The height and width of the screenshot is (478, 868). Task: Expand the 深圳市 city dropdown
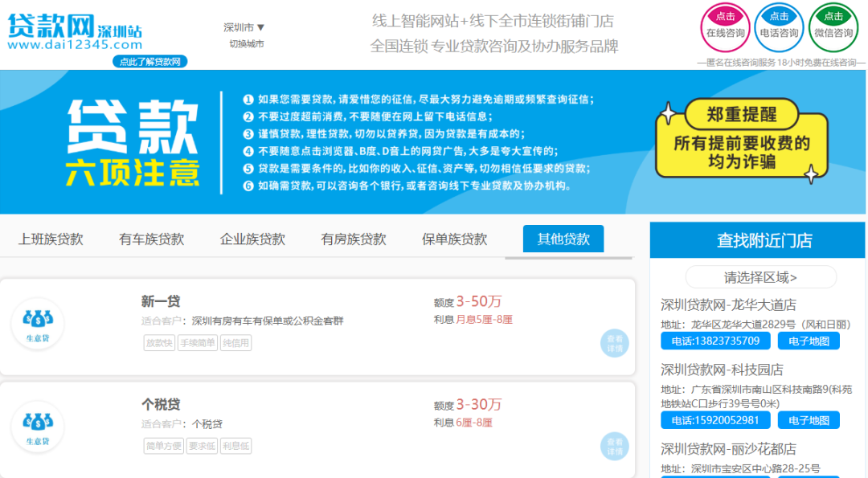244,27
